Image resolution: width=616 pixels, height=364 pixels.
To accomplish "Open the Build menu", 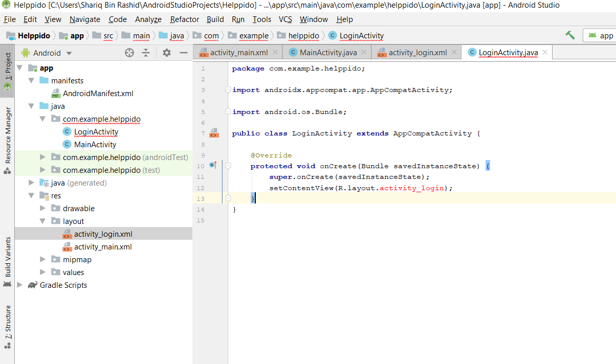I will [215, 19].
